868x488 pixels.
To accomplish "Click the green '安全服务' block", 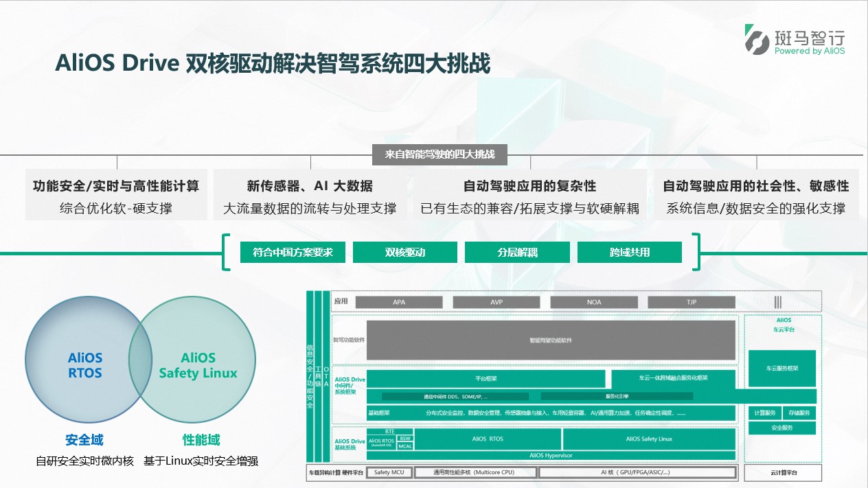I will (782, 428).
